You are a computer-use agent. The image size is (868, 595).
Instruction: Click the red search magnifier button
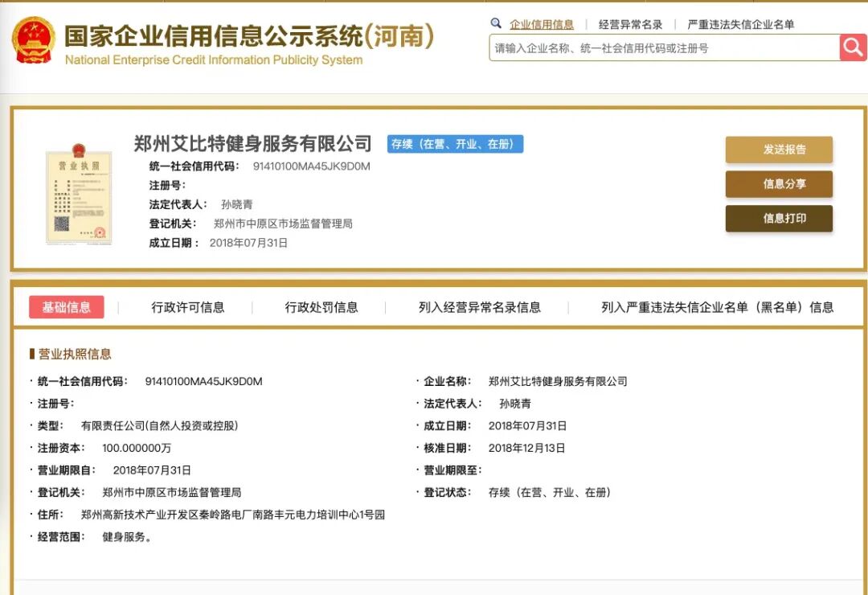(x=853, y=47)
